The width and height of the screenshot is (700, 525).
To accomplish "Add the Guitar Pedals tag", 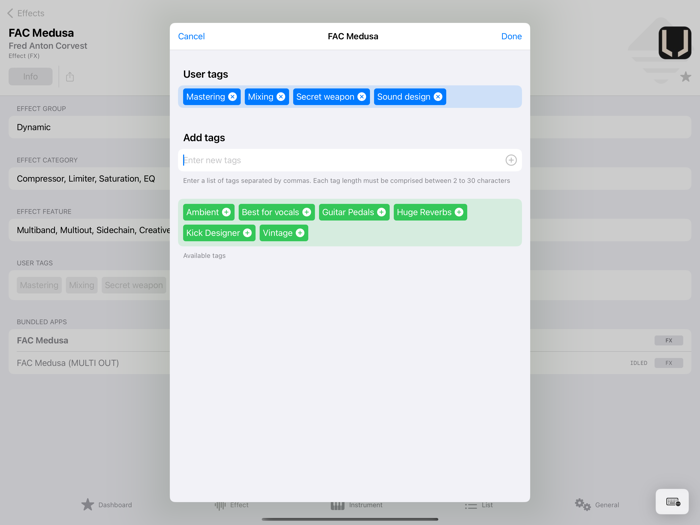I will (381, 212).
